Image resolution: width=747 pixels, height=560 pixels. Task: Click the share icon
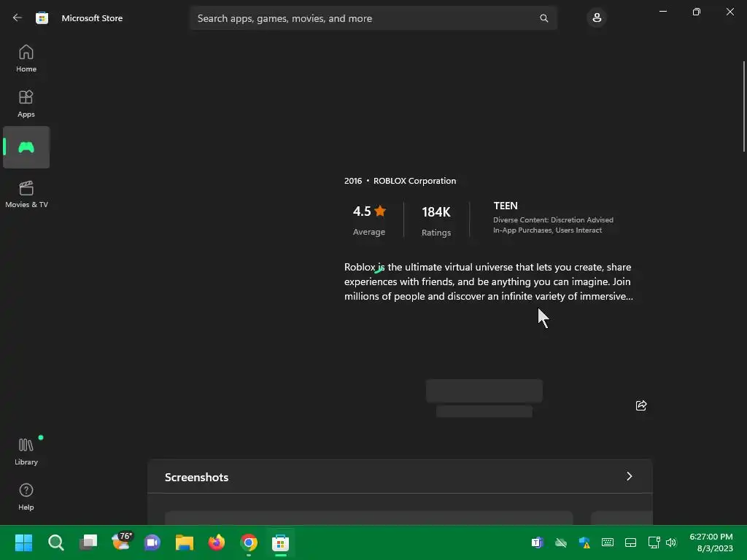[641, 405]
